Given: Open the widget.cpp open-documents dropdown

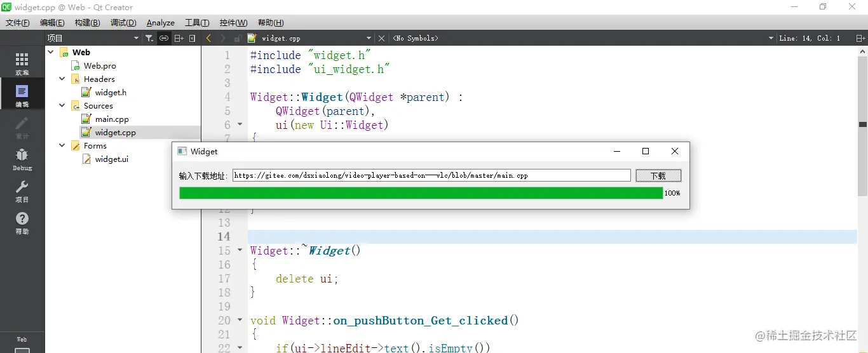Looking at the screenshot, I should pyautogui.click(x=369, y=38).
